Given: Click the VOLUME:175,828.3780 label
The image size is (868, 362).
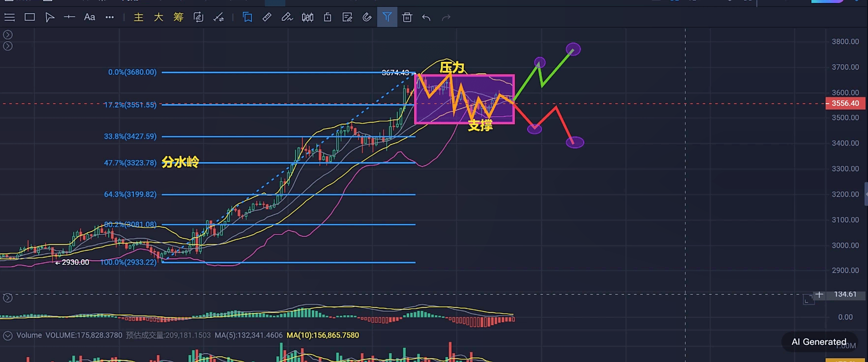Looking at the screenshot, I should coord(84,335).
